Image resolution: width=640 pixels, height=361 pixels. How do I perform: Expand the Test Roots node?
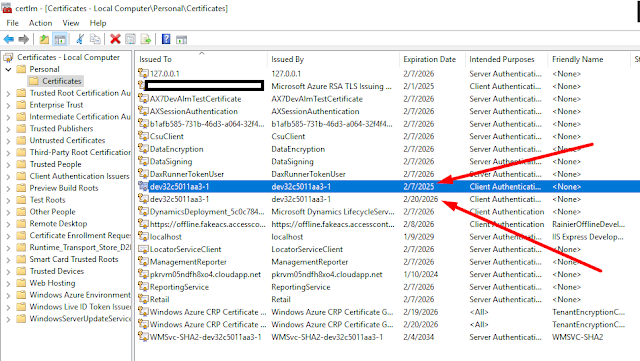click(x=8, y=200)
